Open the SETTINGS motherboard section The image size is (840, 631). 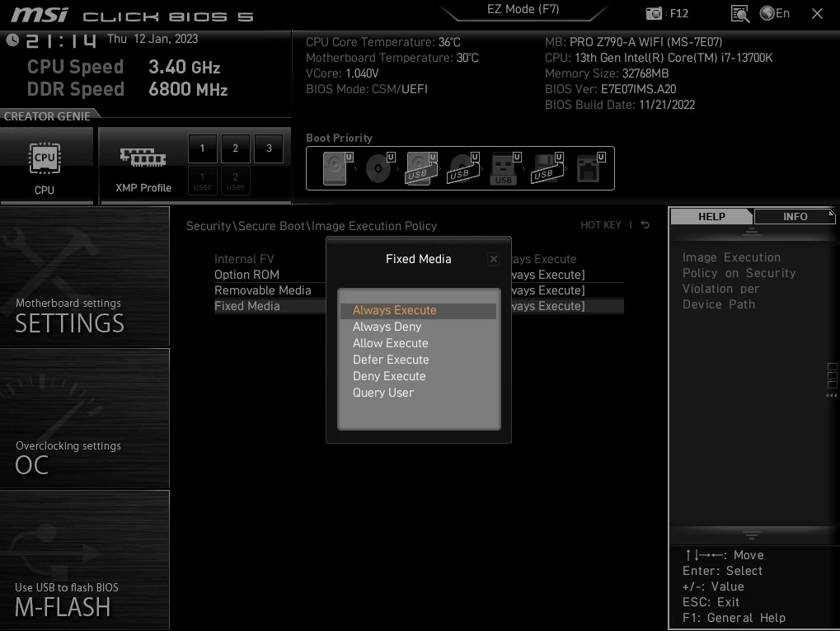pyautogui.click(x=85, y=276)
